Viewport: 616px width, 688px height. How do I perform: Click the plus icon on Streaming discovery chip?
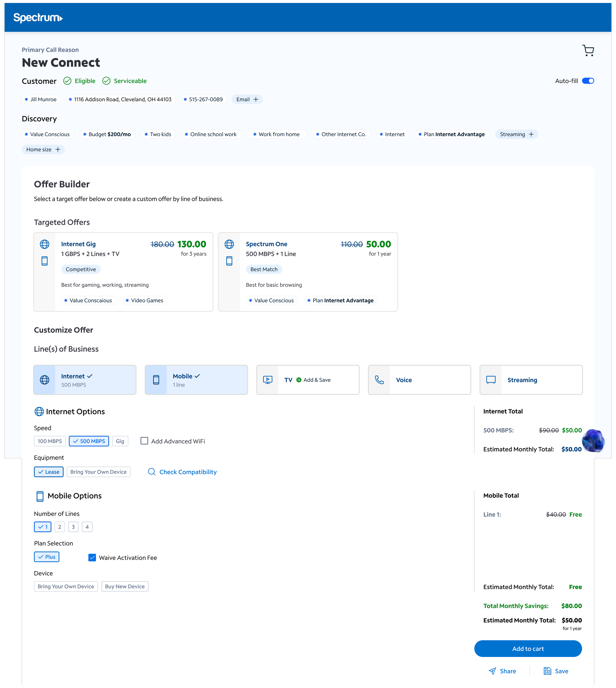[x=531, y=134]
